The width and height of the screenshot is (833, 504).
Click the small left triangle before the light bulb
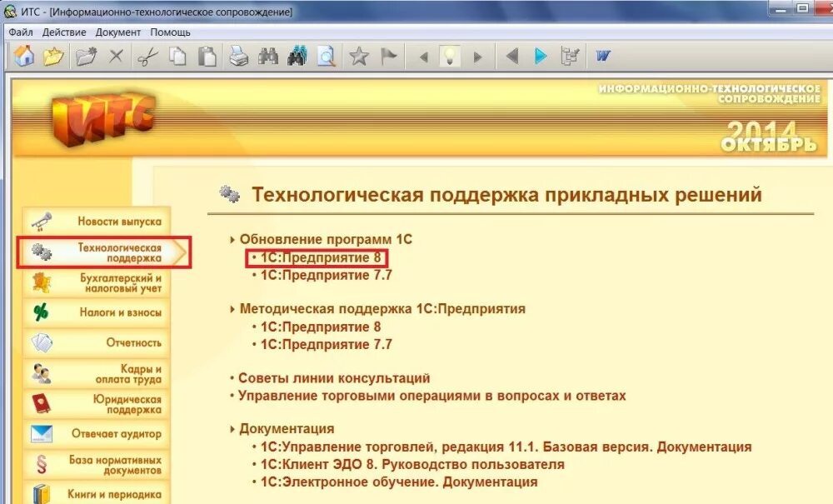point(423,57)
